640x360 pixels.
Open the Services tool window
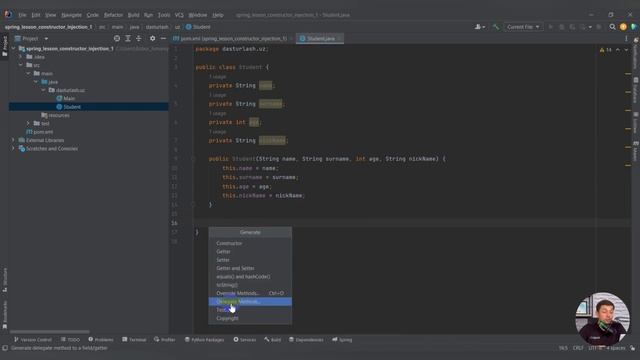pyautogui.click(x=244, y=340)
